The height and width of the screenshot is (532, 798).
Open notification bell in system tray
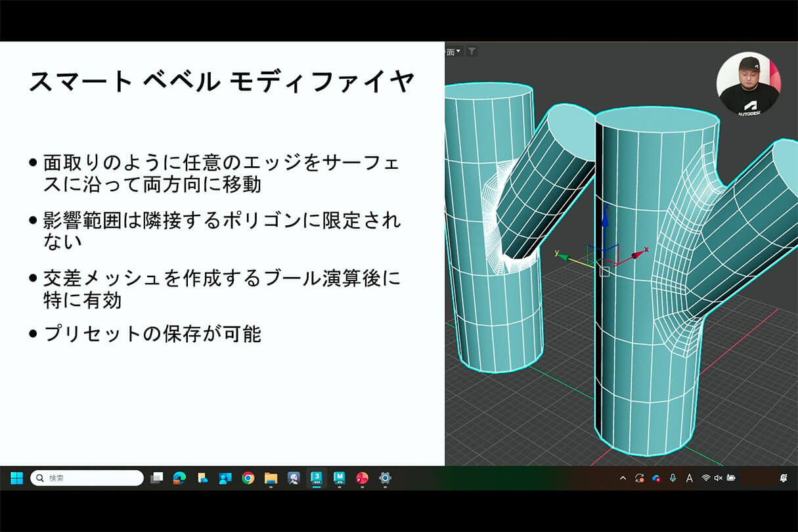tap(784, 478)
